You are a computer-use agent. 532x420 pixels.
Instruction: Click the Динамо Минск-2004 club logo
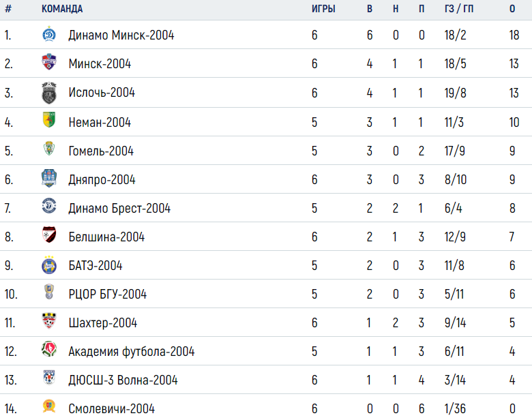coord(49,34)
